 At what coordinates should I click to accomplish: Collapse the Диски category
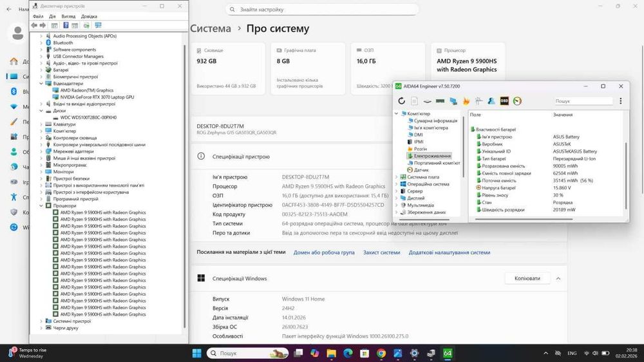pos(41,111)
